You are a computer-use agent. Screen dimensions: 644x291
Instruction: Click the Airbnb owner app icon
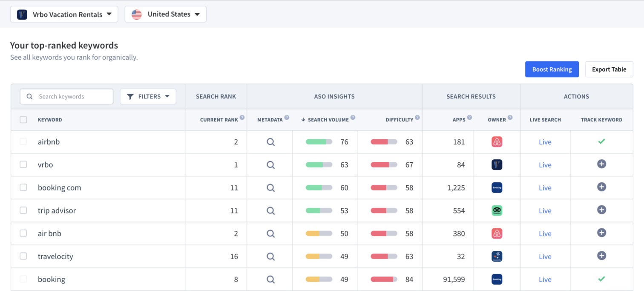(x=497, y=141)
